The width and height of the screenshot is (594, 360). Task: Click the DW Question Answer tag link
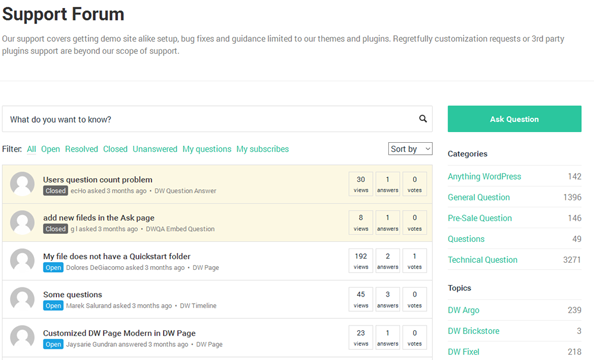[185, 191]
